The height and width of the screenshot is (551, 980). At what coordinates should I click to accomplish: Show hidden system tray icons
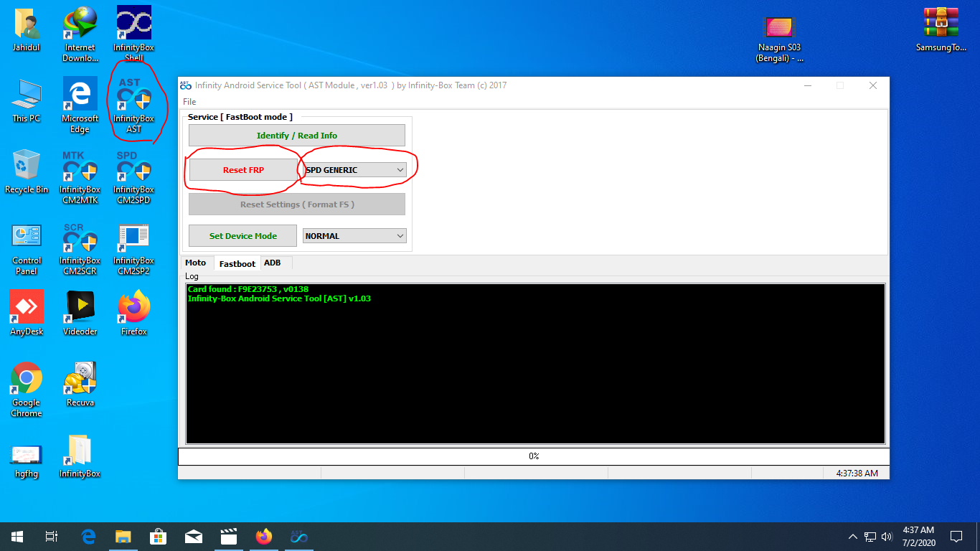(853, 537)
